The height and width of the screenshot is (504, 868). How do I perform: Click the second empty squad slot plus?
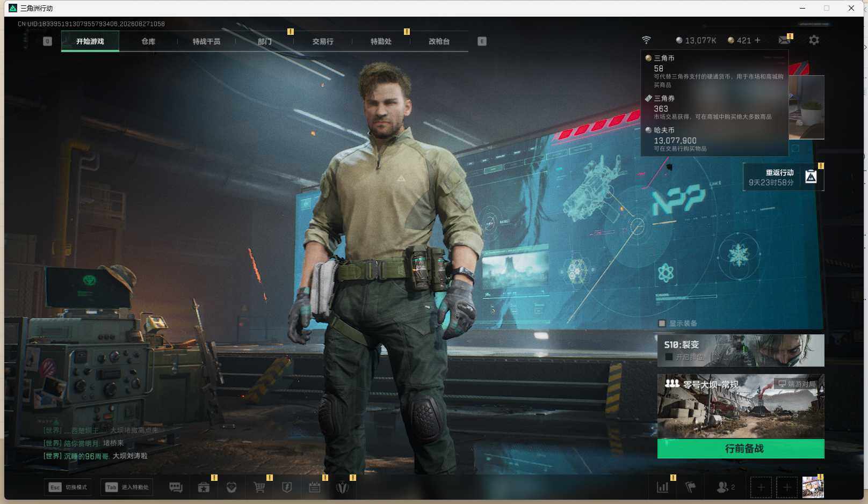click(787, 487)
